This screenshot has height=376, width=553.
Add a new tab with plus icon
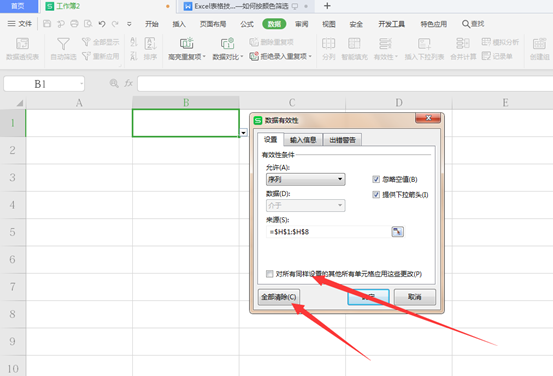(327, 6)
